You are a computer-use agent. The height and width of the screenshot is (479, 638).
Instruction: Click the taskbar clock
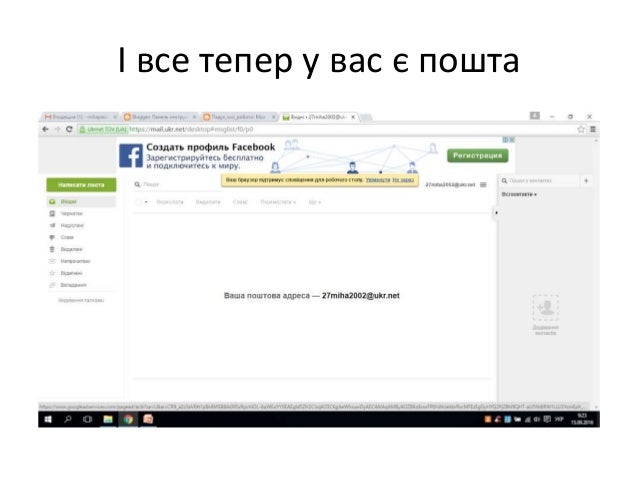[x=582, y=419]
